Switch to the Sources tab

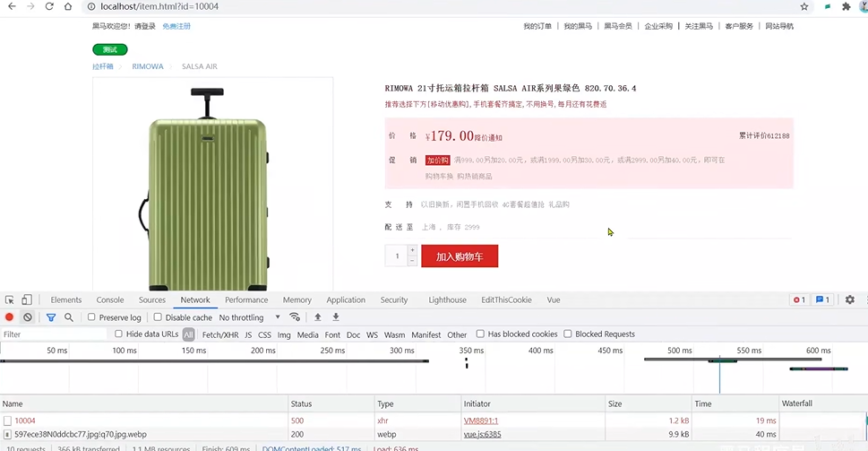tap(152, 299)
